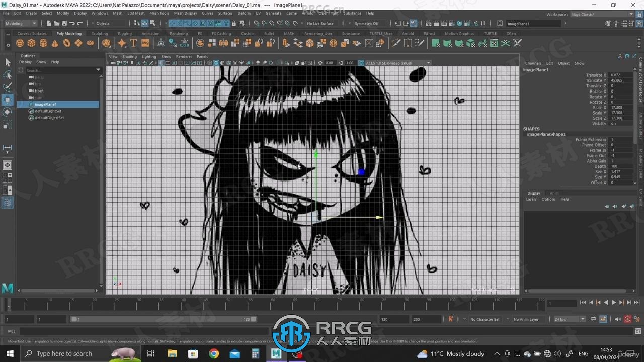The image size is (644, 362).
Task: Go to start of playback range
Action: (x=583, y=302)
